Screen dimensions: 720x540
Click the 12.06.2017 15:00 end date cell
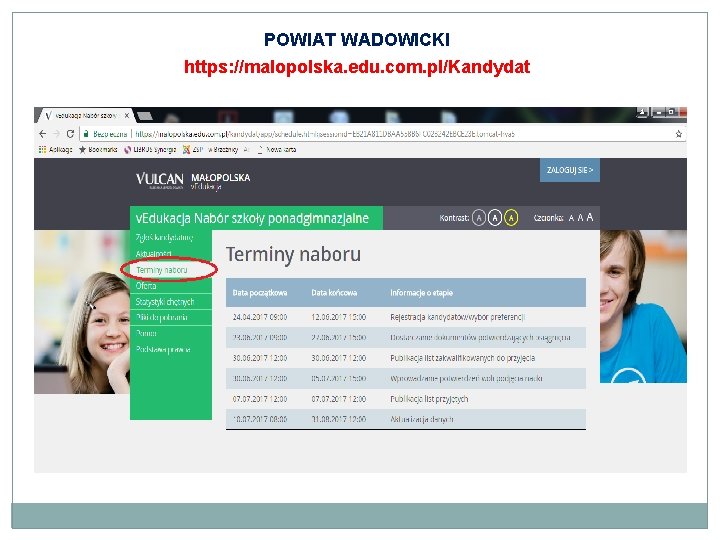point(338,317)
